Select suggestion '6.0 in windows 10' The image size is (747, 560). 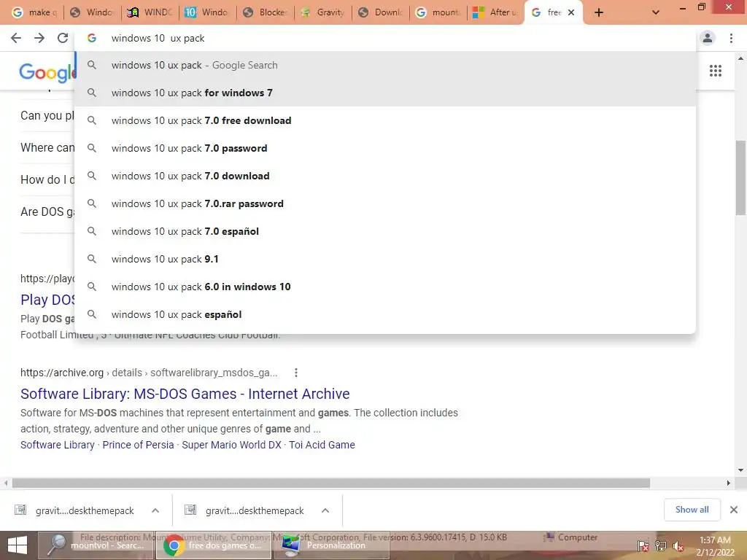tap(385, 287)
